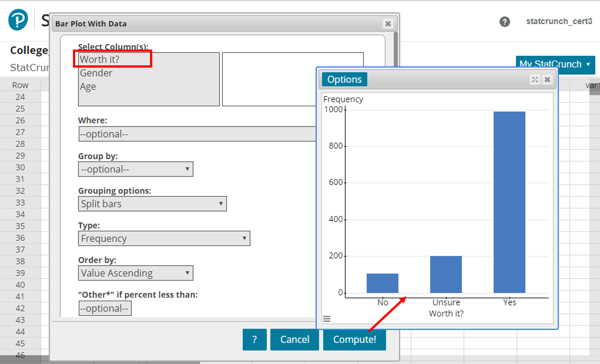Screen dimensions: 600x364
Task: Close the bar plot result window
Action: tap(547, 79)
